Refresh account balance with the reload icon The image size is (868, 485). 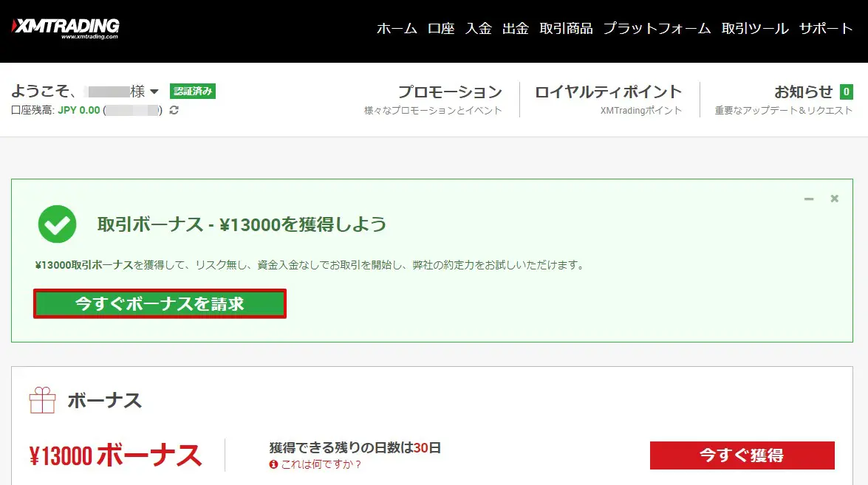pyautogui.click(x=174, y=111)
